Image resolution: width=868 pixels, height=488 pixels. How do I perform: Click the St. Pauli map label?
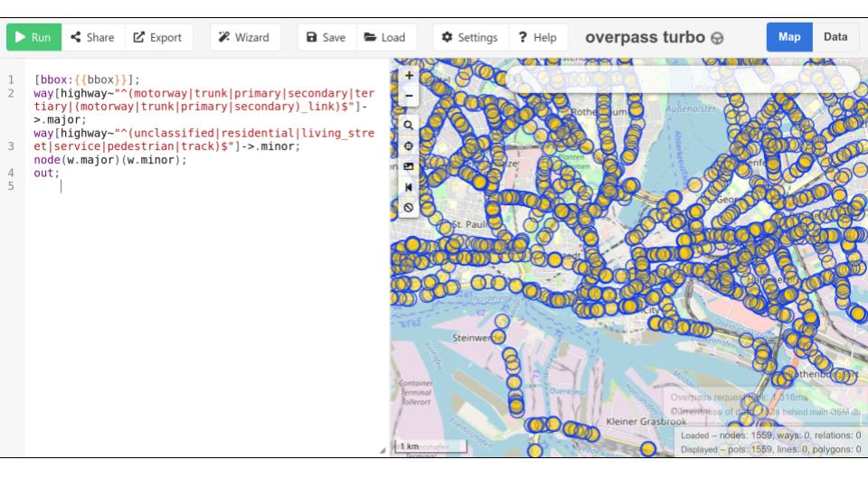[x=469, y=224]
